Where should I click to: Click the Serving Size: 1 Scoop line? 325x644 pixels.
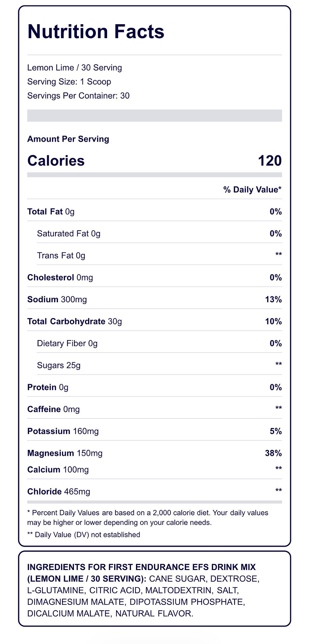click(69, 82)
